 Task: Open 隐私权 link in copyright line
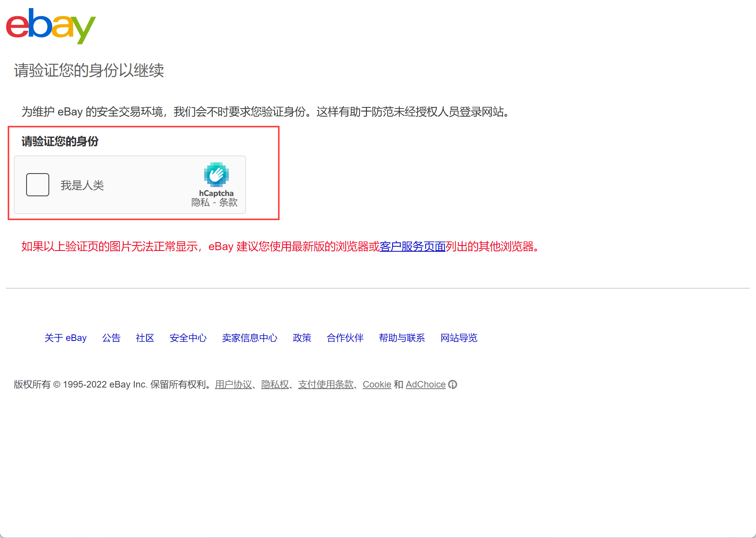(x=275, y=384)
